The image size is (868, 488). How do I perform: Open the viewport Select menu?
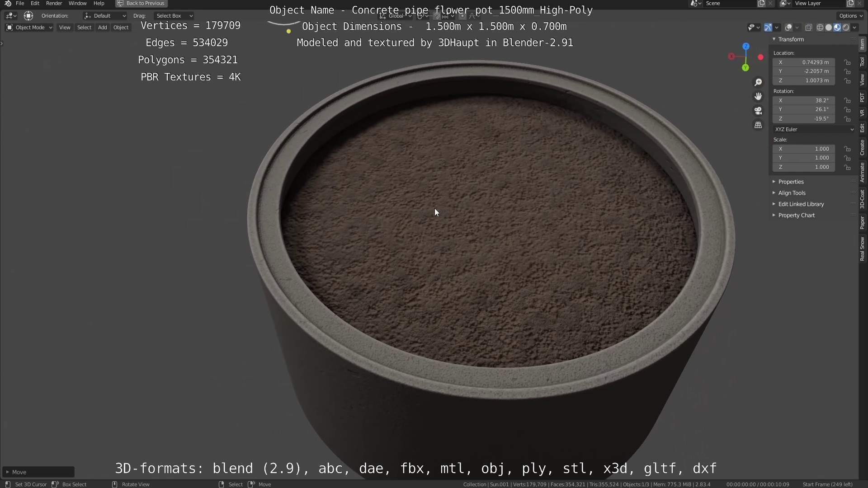click(84, 28)
